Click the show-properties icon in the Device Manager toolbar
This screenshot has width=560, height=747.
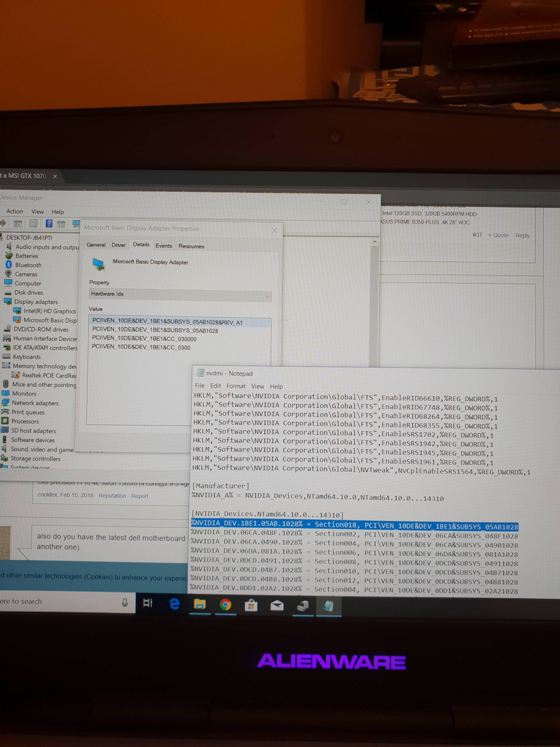[33, 223]
